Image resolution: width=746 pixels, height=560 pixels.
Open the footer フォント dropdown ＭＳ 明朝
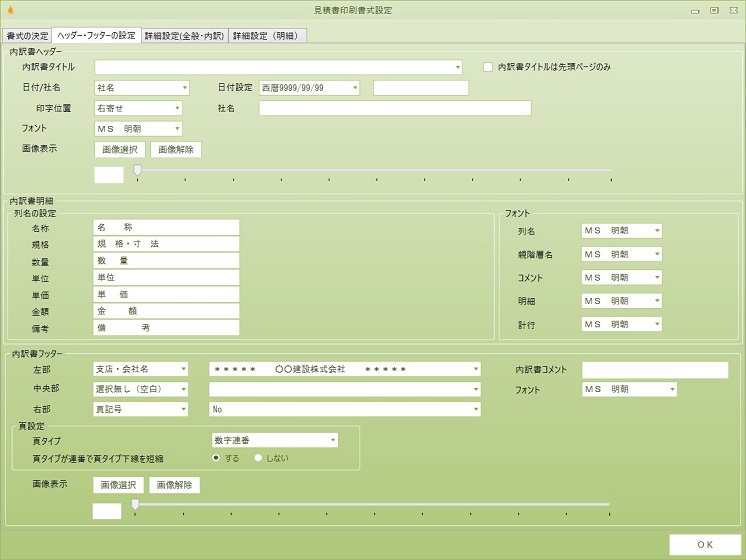[629, 389]
